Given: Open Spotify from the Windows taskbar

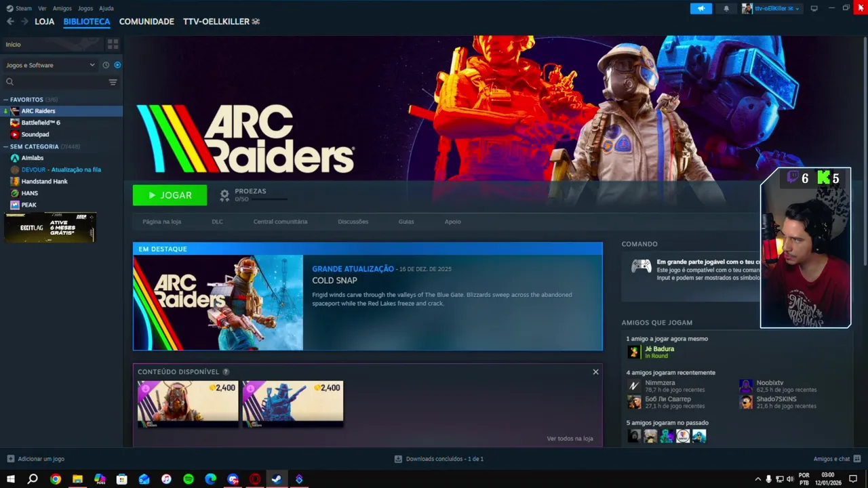Looking at the screenshot, I should tap(189, 479).
